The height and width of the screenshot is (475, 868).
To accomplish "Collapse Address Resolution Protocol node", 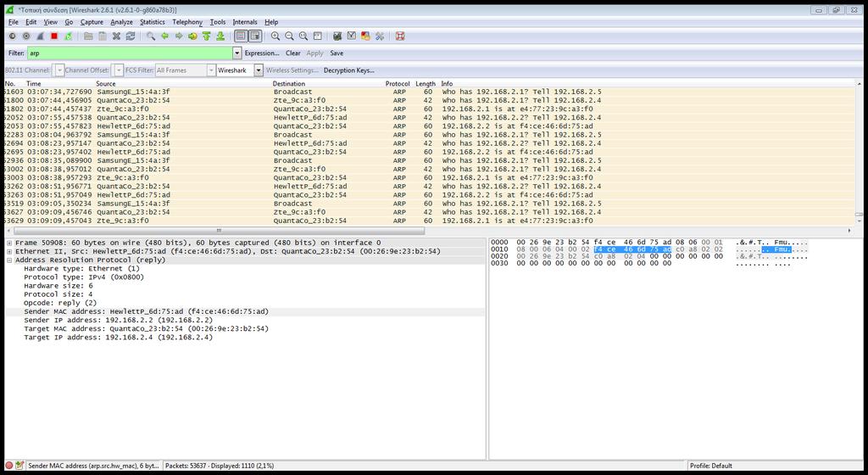I will coord(9,260).
